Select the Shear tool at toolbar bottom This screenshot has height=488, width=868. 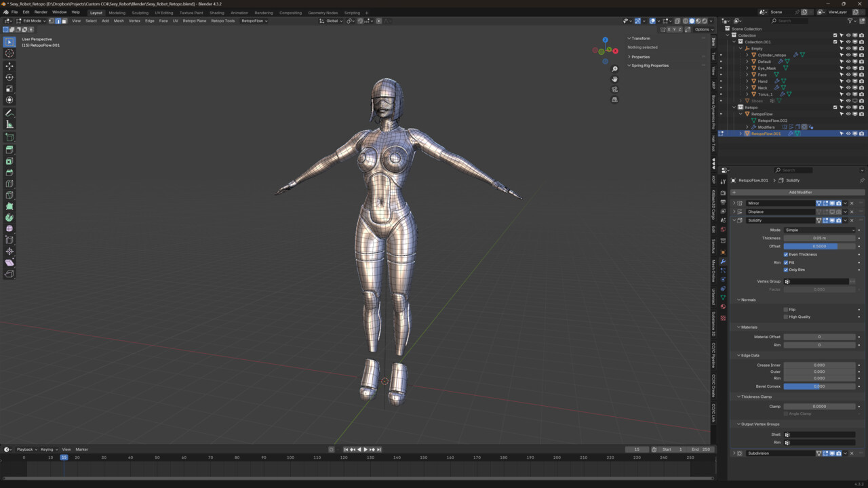click(x=9, y=263)
